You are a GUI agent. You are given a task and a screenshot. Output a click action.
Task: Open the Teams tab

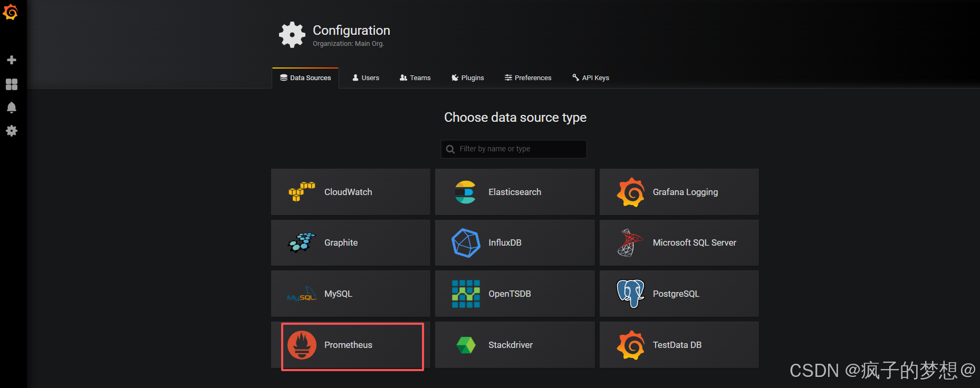click(x=415, y=78)
